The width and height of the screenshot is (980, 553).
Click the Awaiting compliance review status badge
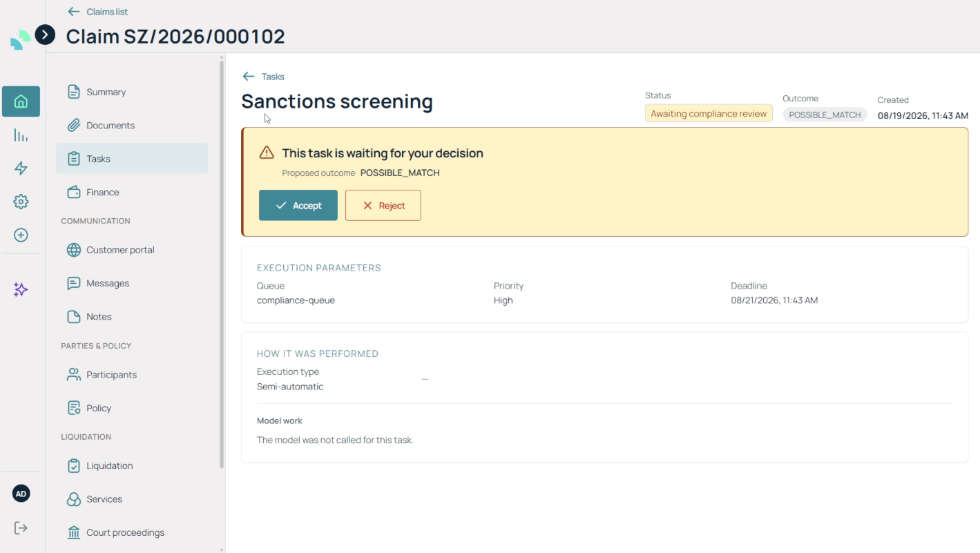click(x=709, y=114)
